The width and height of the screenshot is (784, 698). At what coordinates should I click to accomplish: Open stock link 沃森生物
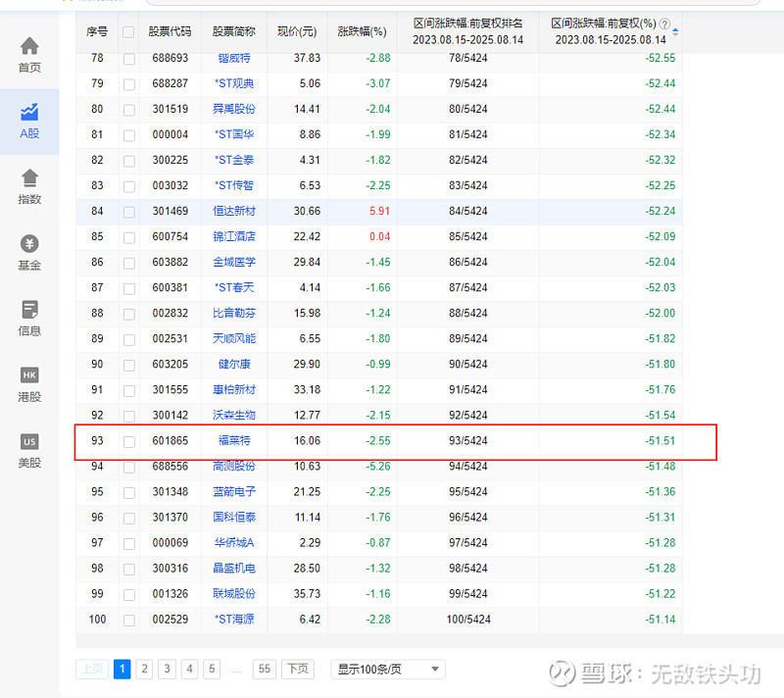[x=234, y=415]
